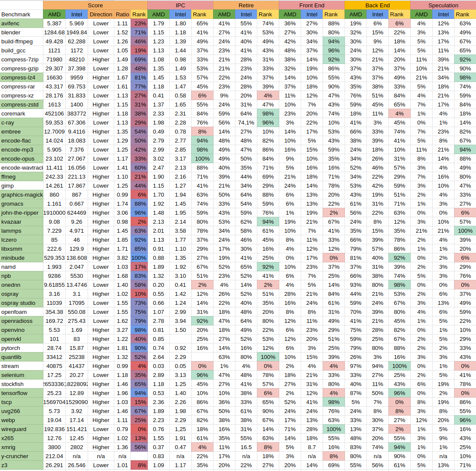
Task: Click encode-opus 100% IPC Rank cell
Action: (x=202, y=158)
